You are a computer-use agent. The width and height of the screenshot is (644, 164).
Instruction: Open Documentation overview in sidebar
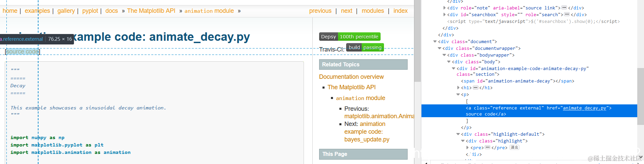[x=351, y=77]
